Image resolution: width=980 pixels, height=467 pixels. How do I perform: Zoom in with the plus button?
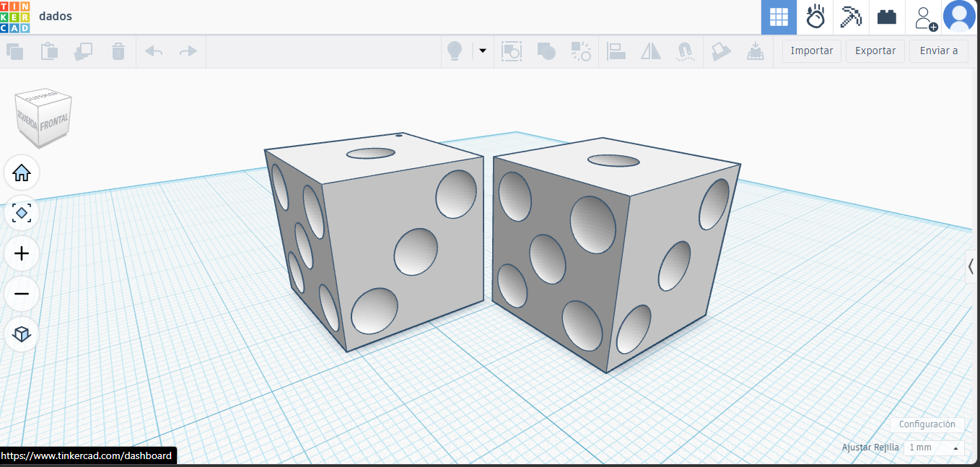coord(22,254)
